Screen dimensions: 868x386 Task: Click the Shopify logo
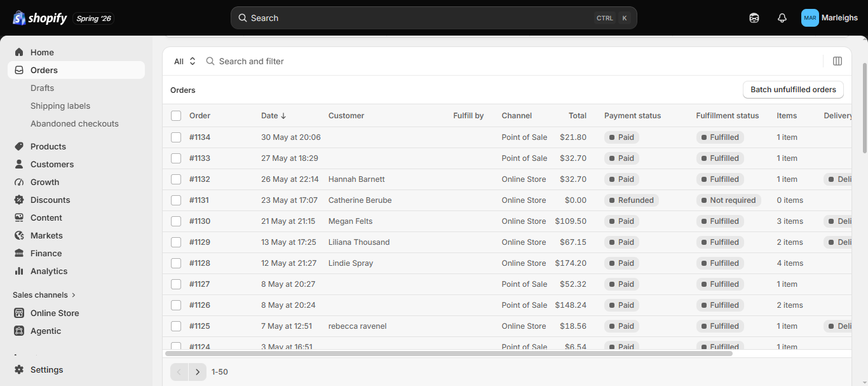[39, 18]
